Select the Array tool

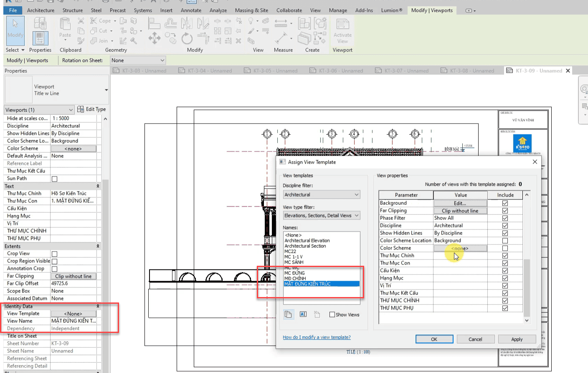tap(218, 30)
